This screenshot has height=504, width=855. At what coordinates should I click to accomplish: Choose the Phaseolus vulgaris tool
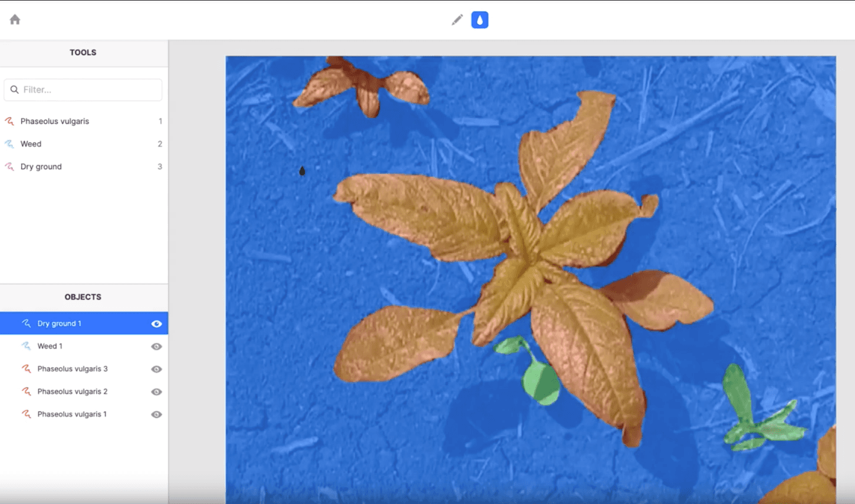coord(83,121)
